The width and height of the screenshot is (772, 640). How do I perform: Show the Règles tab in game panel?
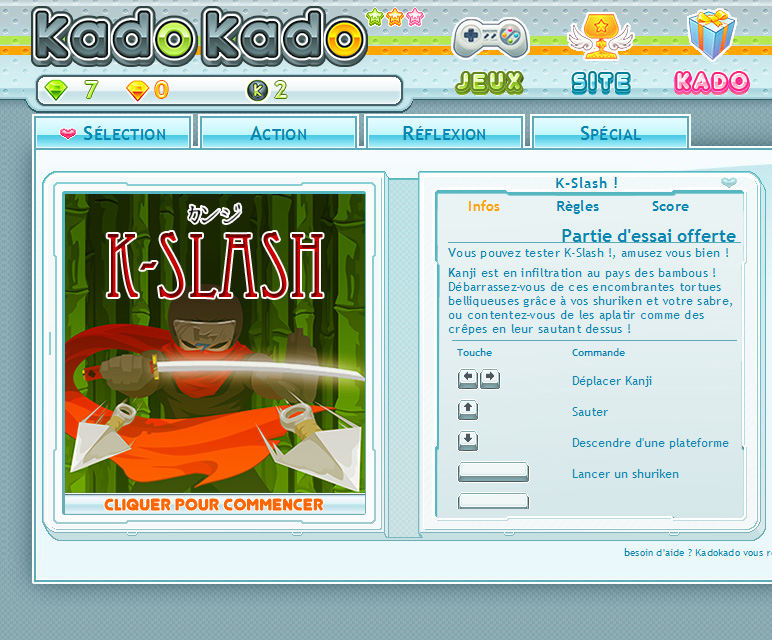577,206
